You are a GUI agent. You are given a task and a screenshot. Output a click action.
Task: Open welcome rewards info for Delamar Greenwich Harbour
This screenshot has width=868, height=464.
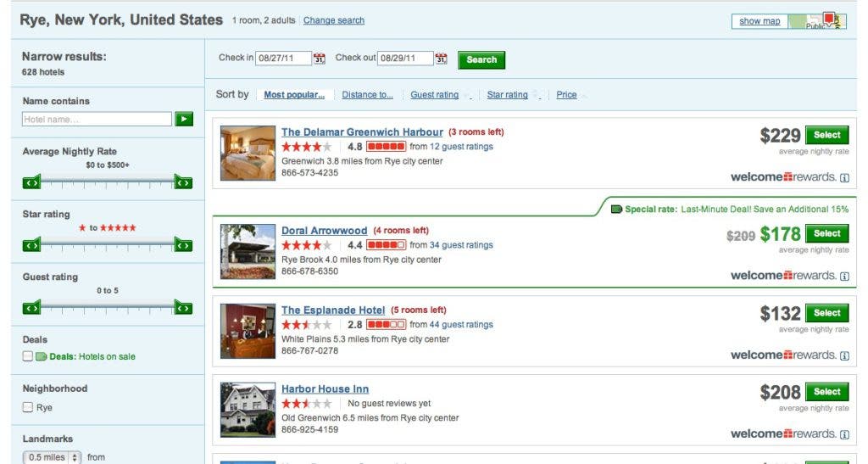coord(844,178)
